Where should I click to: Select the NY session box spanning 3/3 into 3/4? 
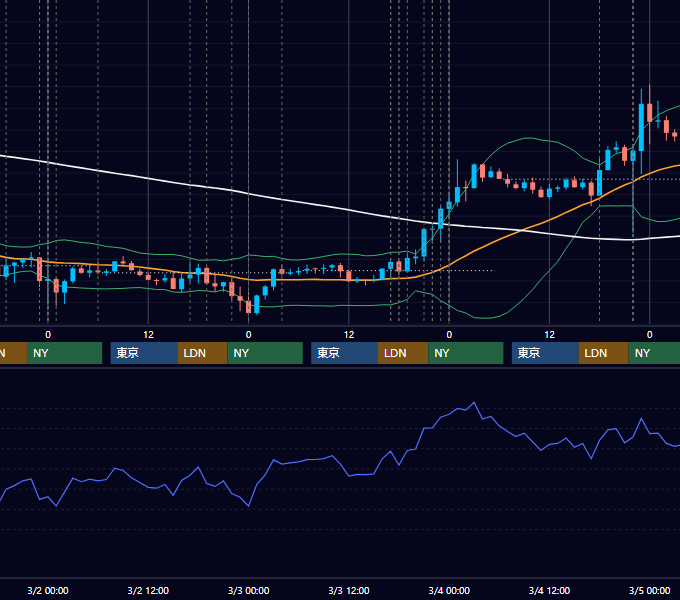pos(466,353)
